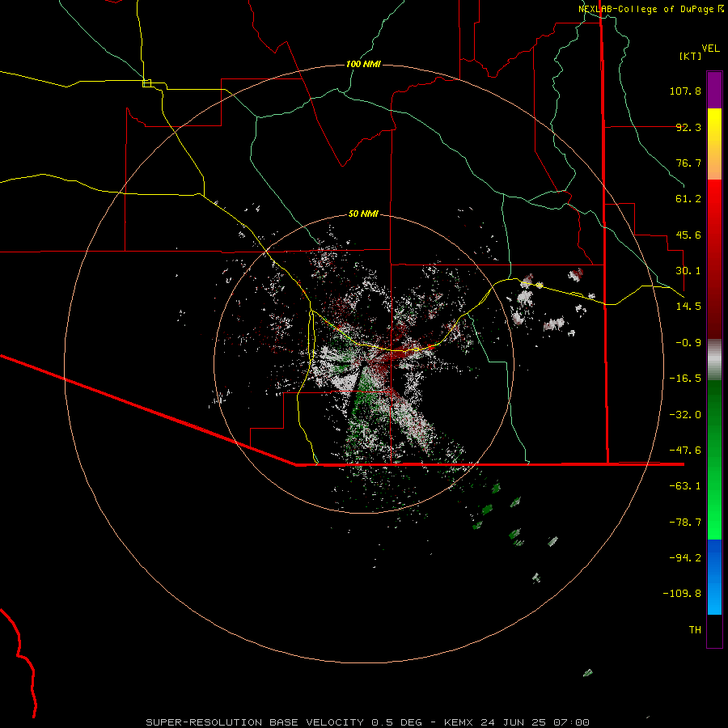This screenshot has width=728, height=728.
Task: Click the -47.6 velocity scale value
Action: click(685, 451)
